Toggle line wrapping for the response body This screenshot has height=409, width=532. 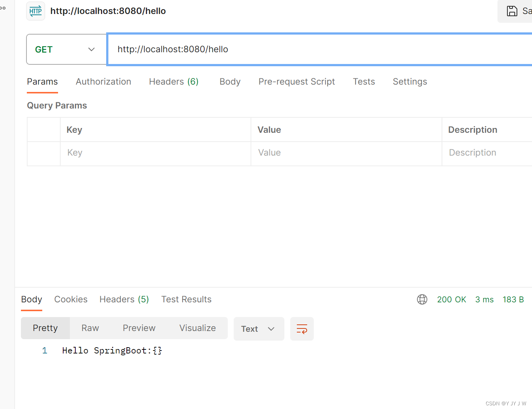coord(302,328)
